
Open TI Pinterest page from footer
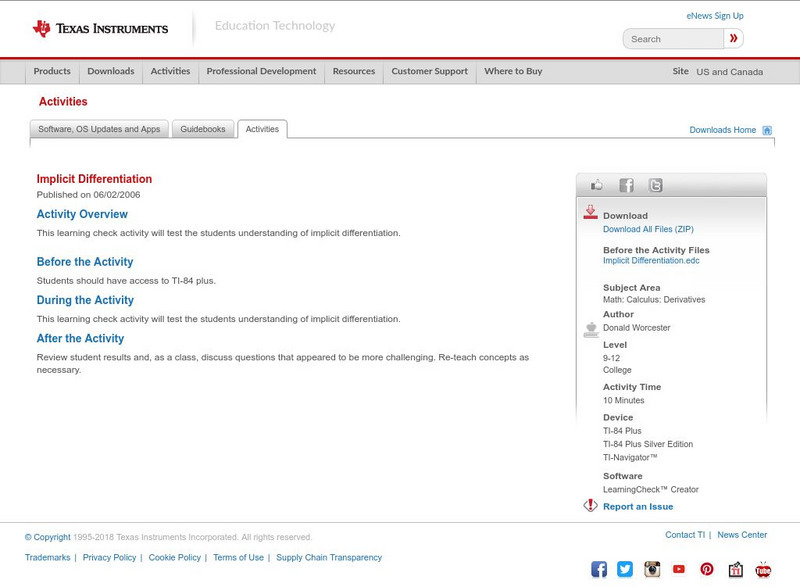tap(707, 569)
